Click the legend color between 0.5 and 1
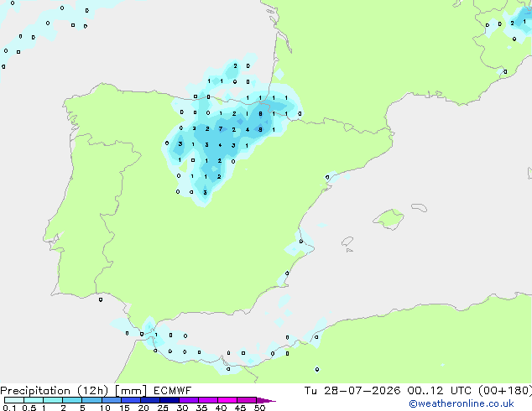The width and height of the screenshot is (532, 411). pos(34,400)
